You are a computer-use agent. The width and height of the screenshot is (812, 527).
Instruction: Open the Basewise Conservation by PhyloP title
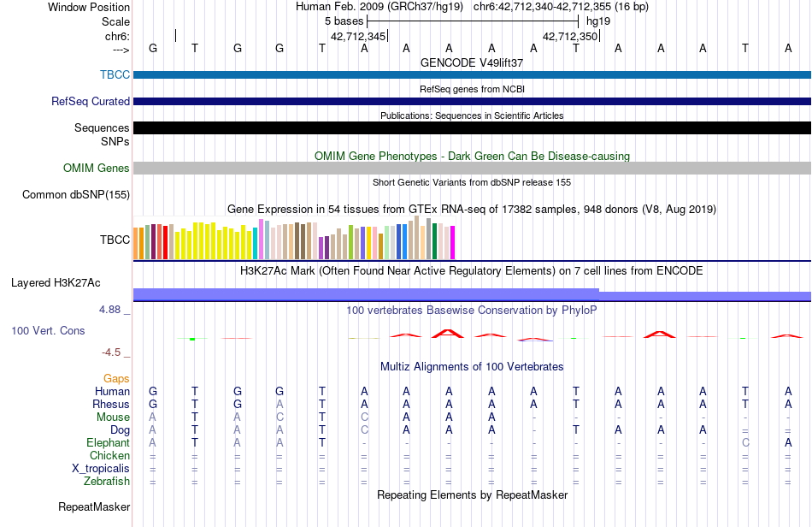(x=472, y=310)
